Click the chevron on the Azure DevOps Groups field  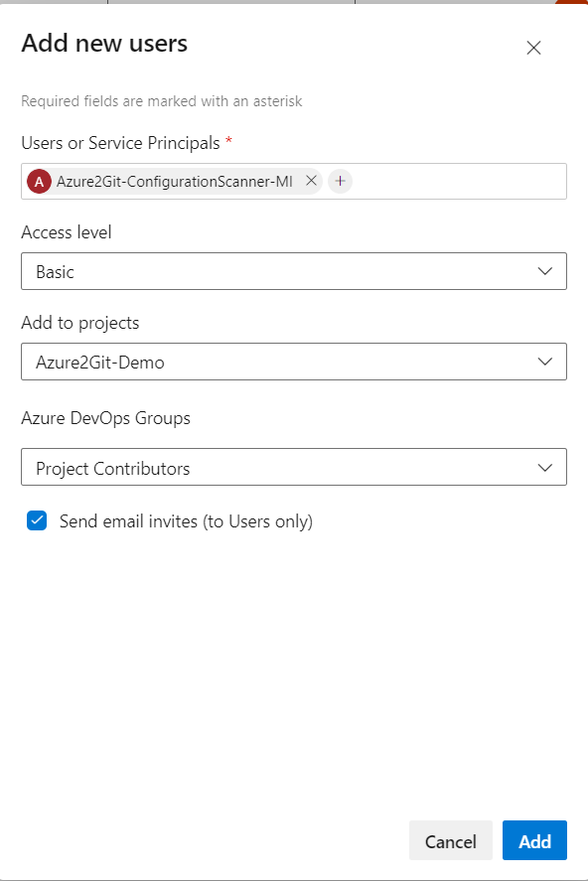click(x=544, y=467)
